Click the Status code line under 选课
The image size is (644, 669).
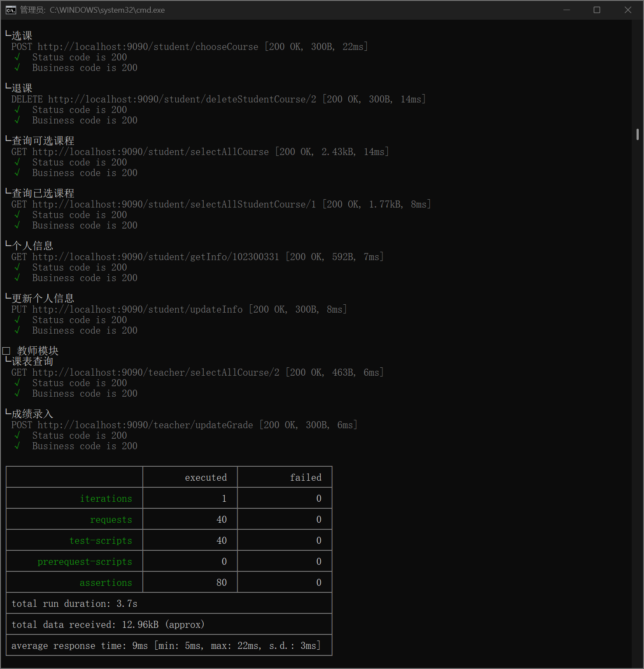(80, 57)
